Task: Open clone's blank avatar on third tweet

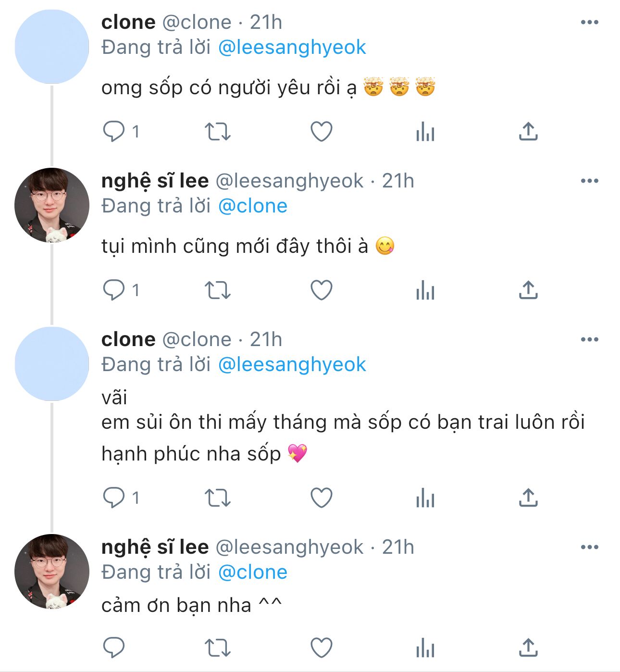Action: coord(52,364)
